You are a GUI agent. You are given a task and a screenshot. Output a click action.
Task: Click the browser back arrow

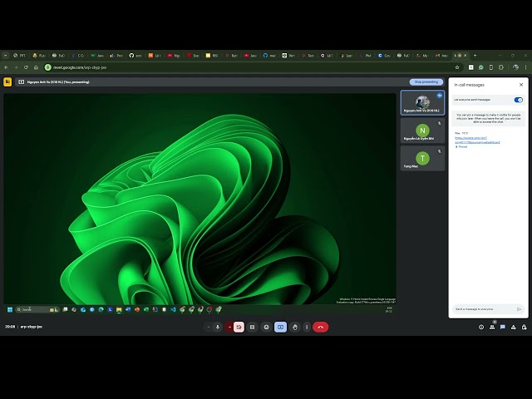pyautogui.click(x=6, y=67)
